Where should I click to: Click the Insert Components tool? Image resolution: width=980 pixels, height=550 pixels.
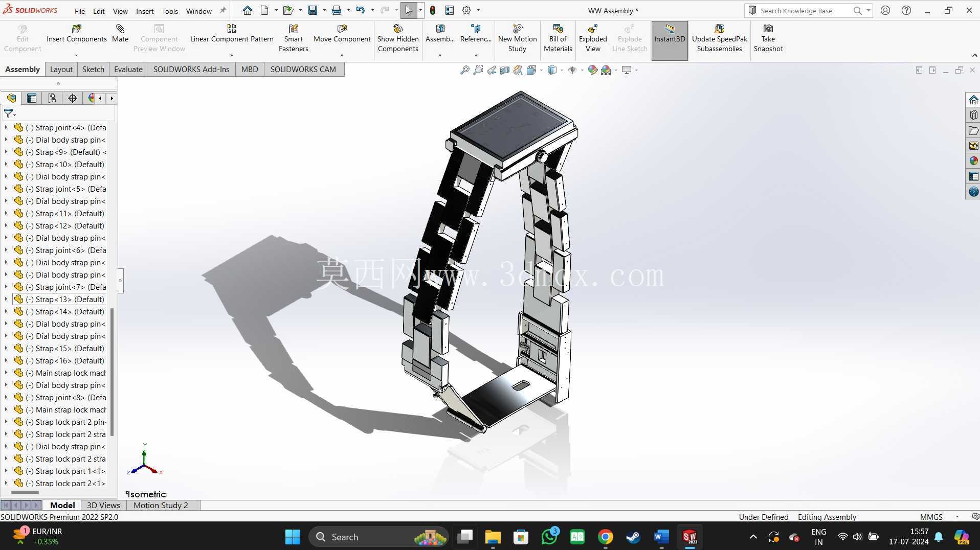77,34
